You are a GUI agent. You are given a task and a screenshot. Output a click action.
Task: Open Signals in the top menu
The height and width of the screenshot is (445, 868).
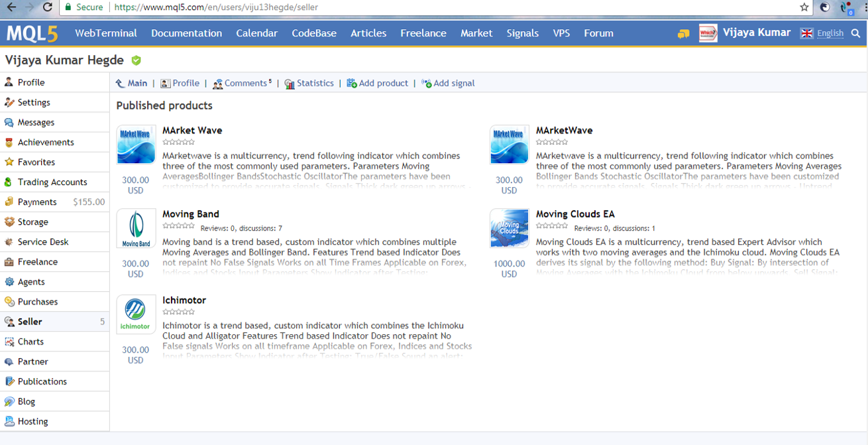(523, 33)
